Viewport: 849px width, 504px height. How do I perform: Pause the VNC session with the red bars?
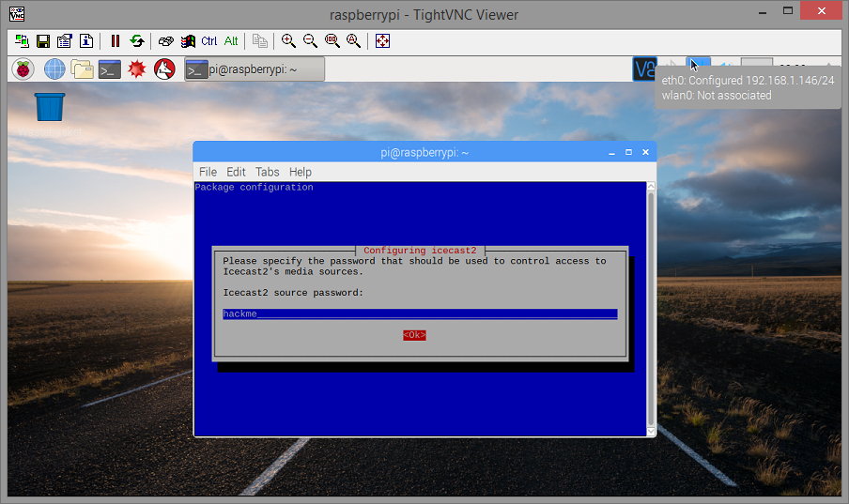click(116, 41)
